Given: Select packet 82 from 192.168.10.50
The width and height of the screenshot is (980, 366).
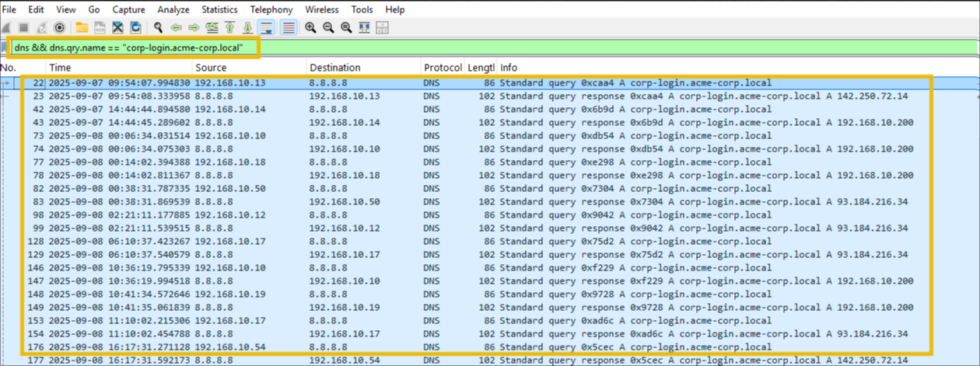Looking at the screenshot, I should (x=490, y=189).
